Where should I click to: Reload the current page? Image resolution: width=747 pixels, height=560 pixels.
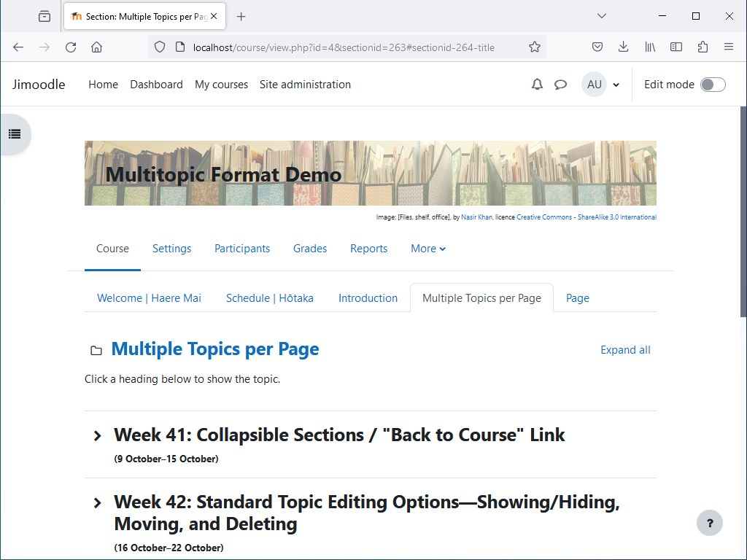click(71, 47)
